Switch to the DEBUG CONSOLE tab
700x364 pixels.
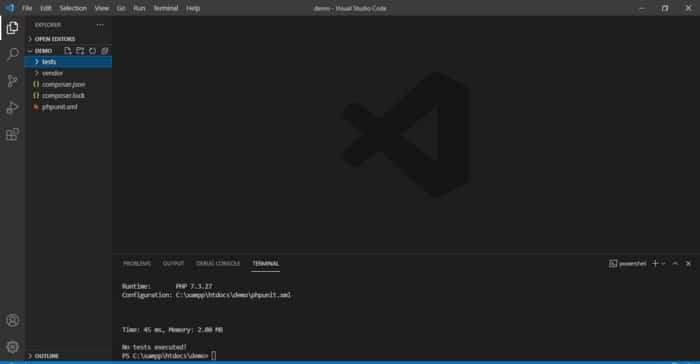tap(218, 264)
